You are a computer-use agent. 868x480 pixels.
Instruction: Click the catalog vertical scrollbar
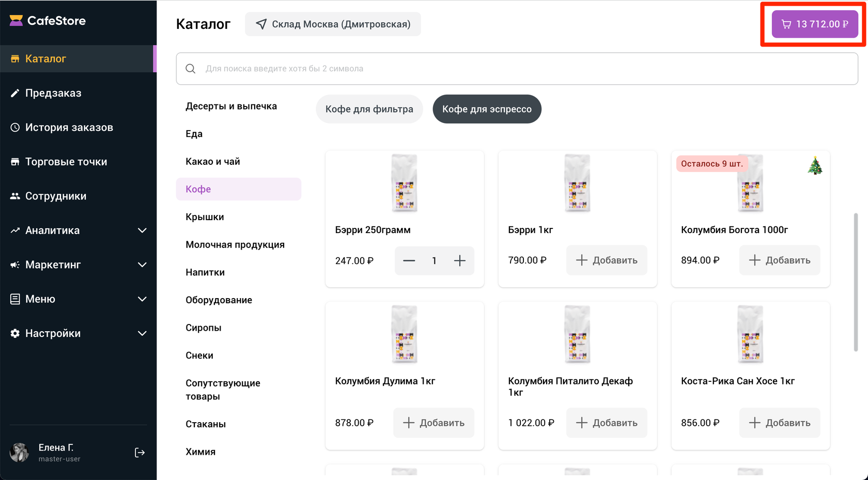tap(856, 282)
